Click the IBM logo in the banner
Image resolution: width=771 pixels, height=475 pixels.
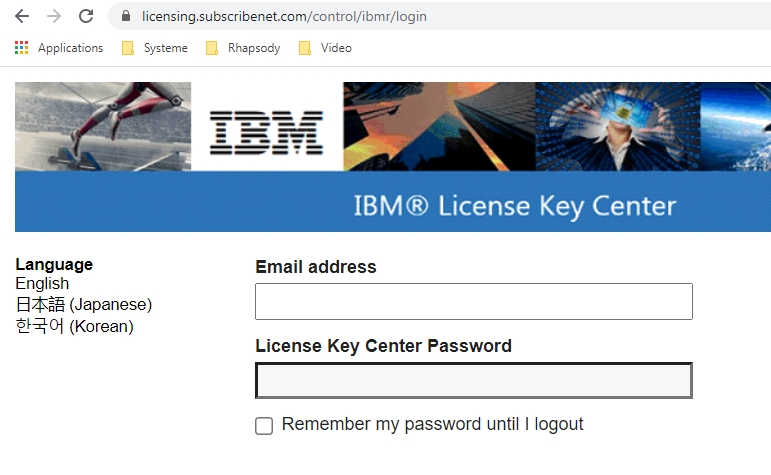tap(267, 133)
